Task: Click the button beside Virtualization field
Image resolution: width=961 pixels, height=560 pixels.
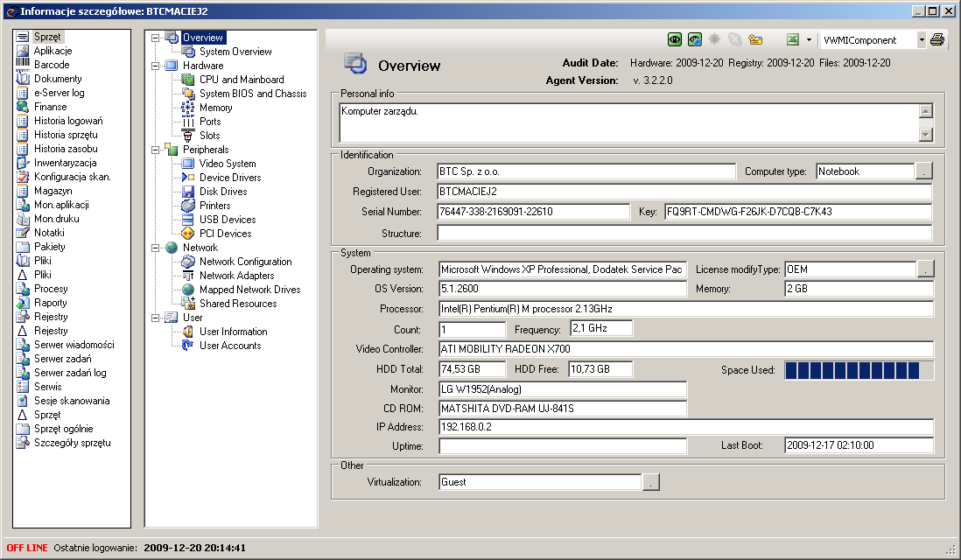Action: pyautogui.click(x=651, y=482)
